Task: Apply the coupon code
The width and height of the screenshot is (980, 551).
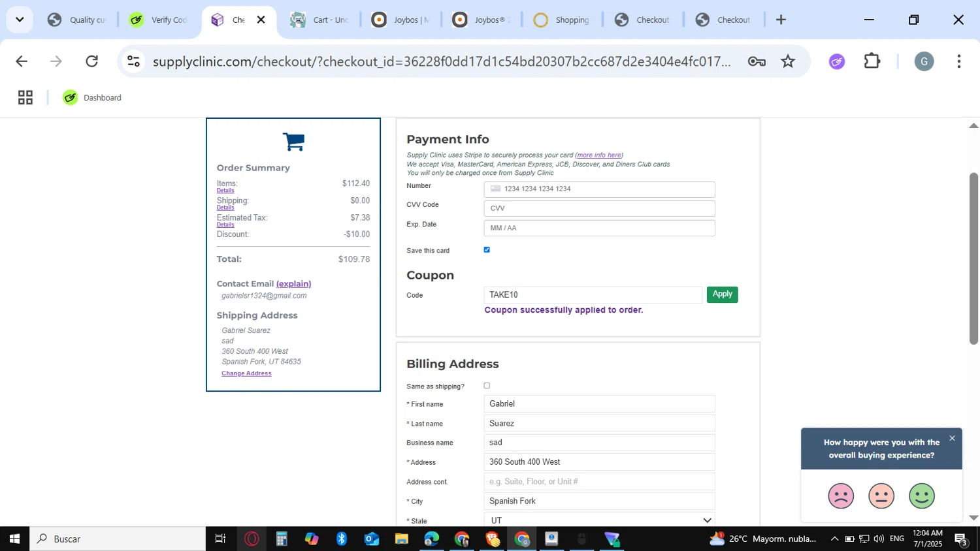Action: (723, 294)
